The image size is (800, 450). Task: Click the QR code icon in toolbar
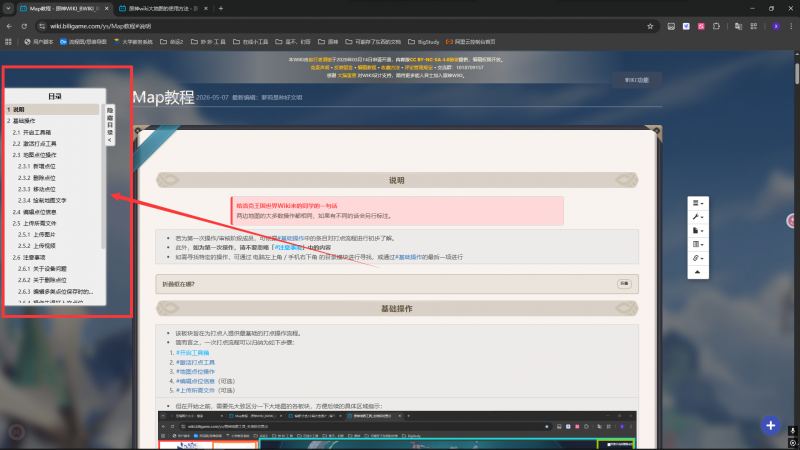coord(754,26)
